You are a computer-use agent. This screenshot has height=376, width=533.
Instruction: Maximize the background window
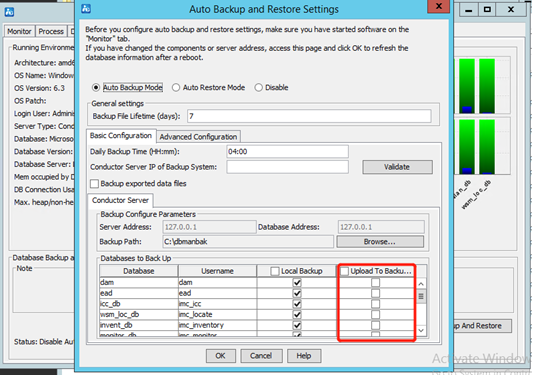487,10
